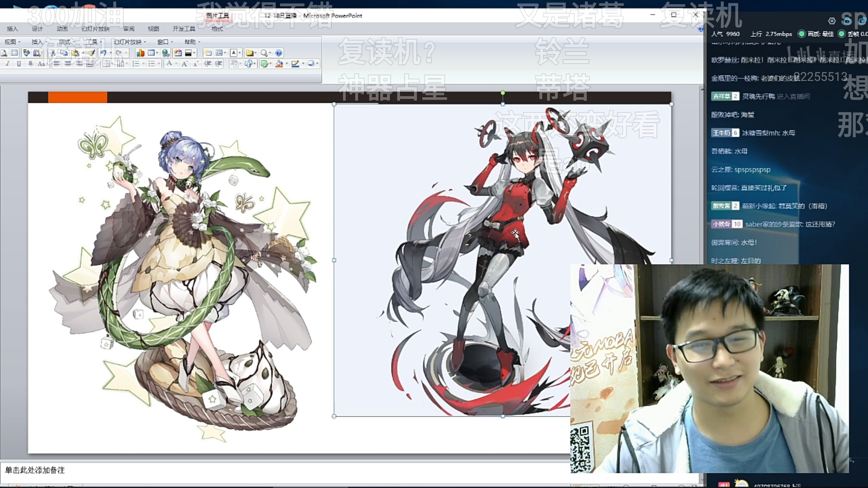Insert a text box with the A icon
This screenshot has height=488, width=868.
point(234,53)
